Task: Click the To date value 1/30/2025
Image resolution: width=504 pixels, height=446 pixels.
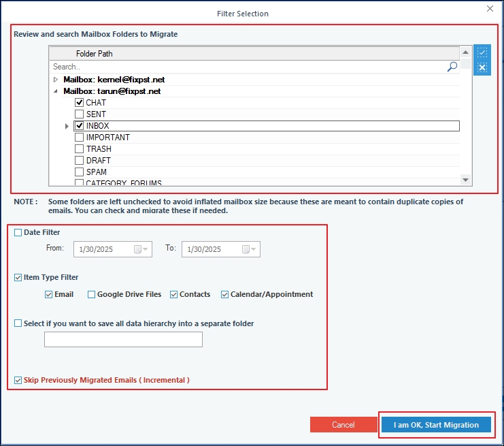Action: click(204, 249)
